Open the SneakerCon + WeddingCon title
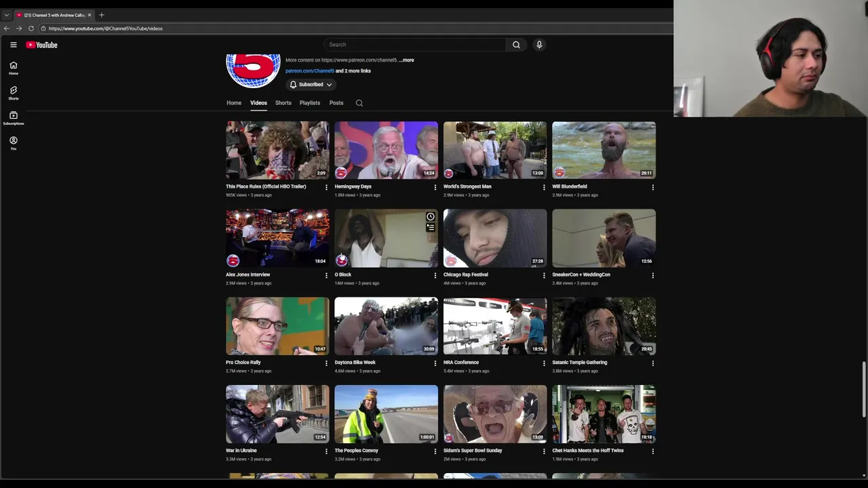 coord(581,274)
